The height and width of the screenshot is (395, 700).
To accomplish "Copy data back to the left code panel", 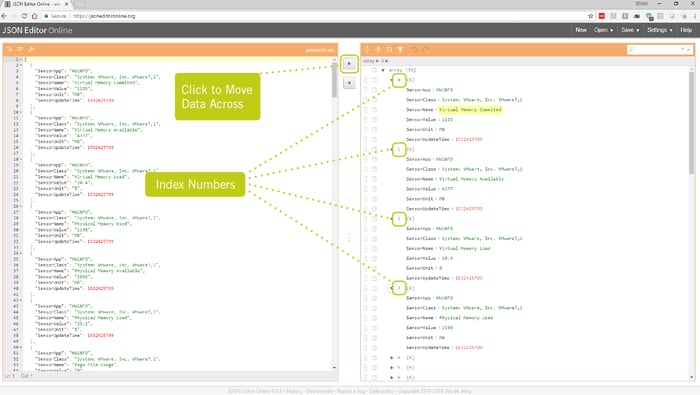I will point(349,83).
